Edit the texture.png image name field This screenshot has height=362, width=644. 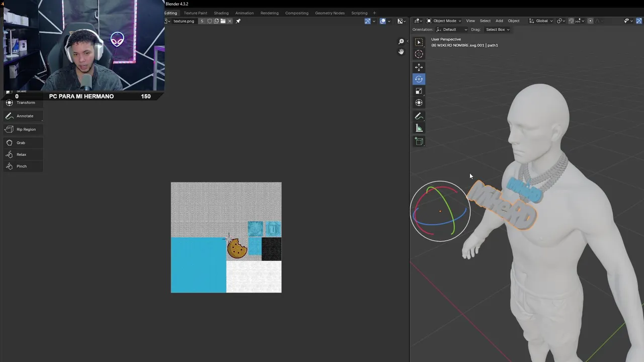point(184,21)
